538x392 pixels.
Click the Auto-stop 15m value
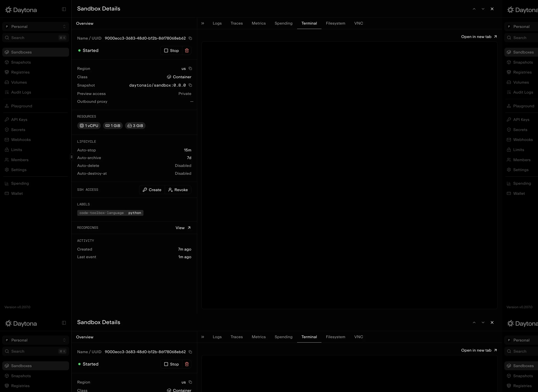[188, 150]
